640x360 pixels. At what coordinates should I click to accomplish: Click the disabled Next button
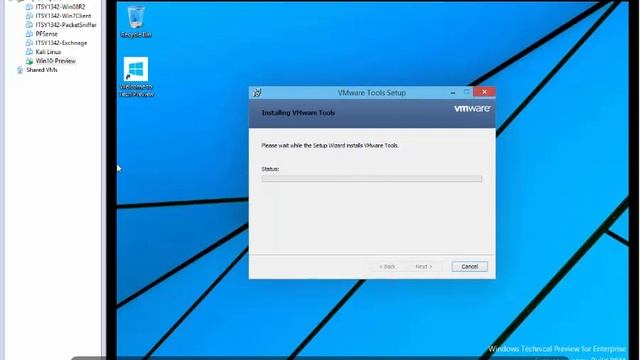(x=423, y=267)
